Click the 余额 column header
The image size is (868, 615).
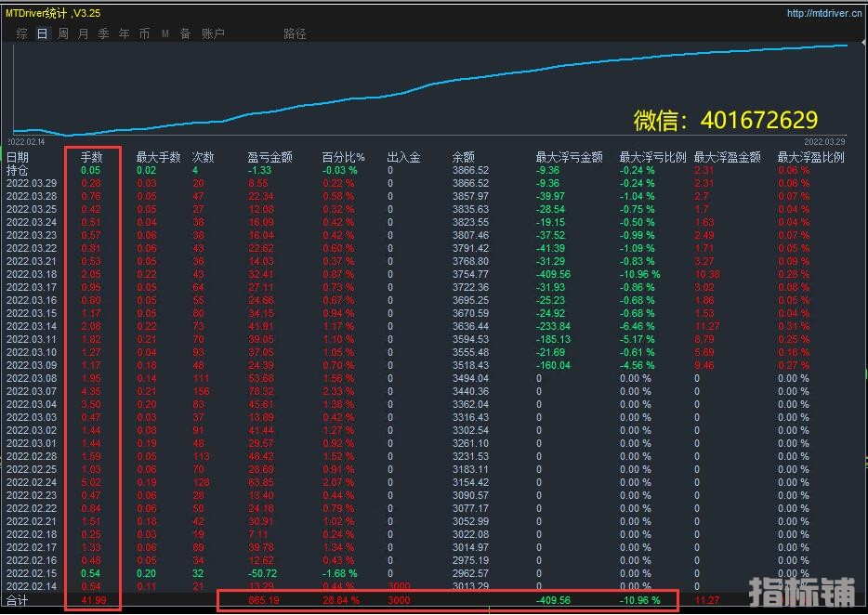coord(463,158)
